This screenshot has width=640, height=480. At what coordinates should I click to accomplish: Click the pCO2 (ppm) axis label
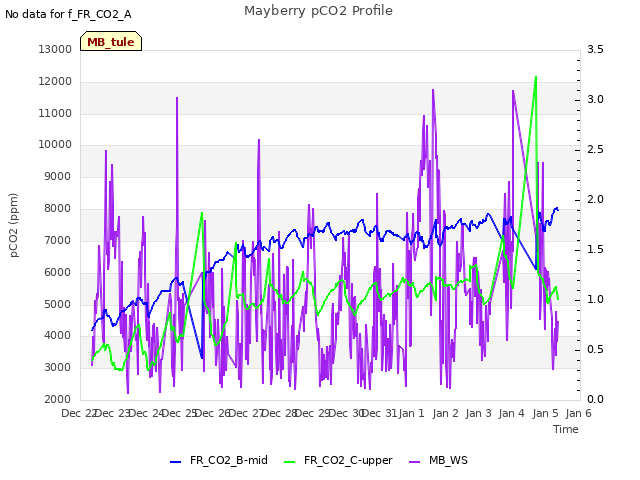tap(14, 225)
